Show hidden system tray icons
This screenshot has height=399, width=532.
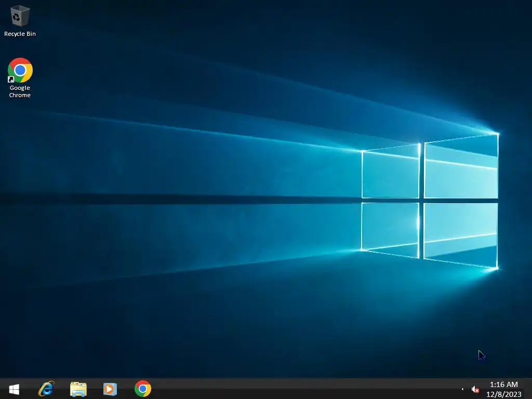coord(462,389)
